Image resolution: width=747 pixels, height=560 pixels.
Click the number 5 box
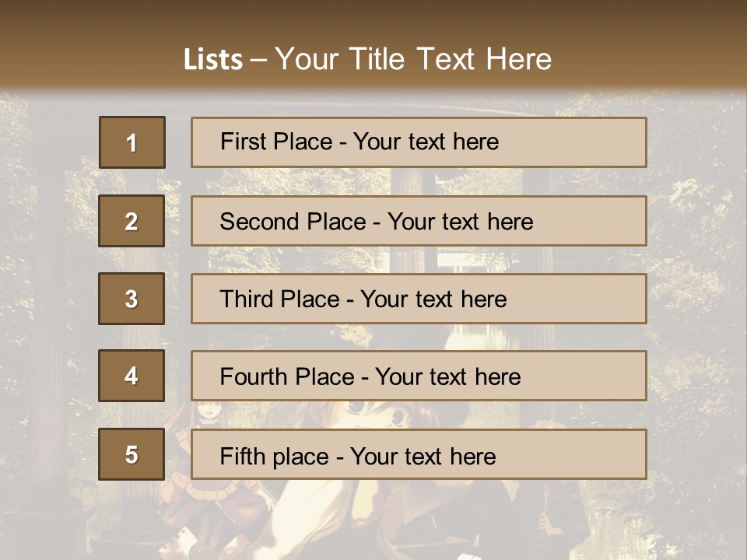132,454
